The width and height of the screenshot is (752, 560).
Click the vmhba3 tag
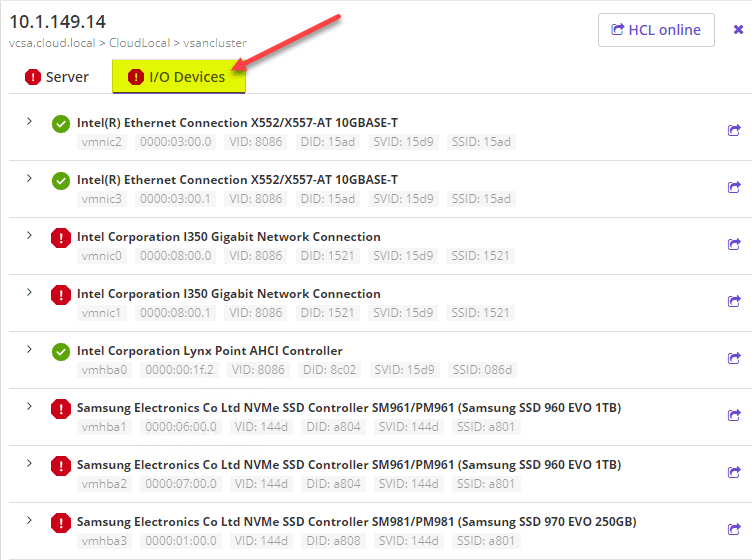[x=104, y=541]
